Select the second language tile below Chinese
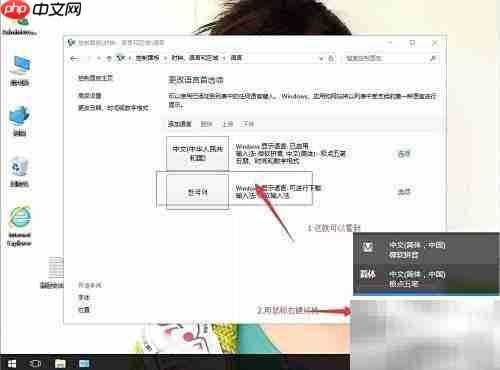 pyautogui.click(x=198, y=192)
